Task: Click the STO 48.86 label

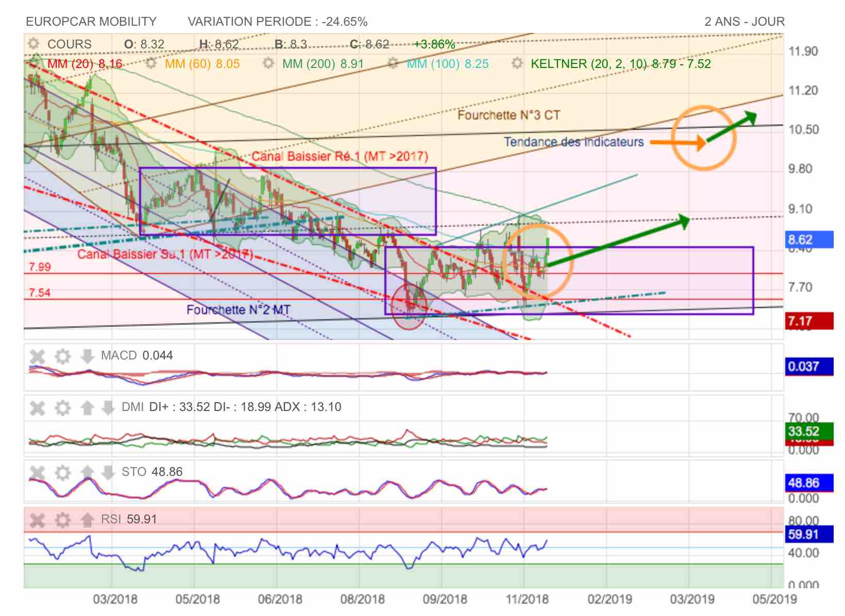Action: [x=152, y=472]
